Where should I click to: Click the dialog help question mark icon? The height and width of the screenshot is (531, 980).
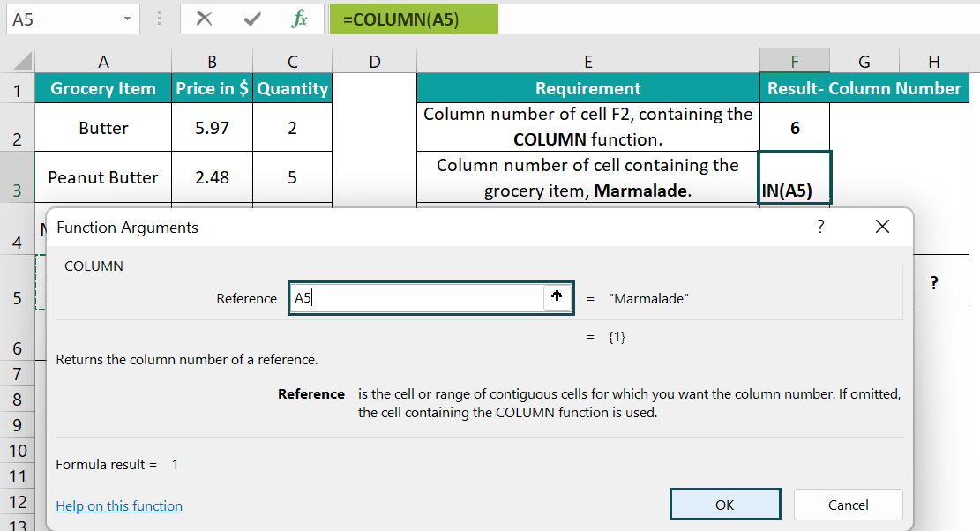click(x=820, y=226)
